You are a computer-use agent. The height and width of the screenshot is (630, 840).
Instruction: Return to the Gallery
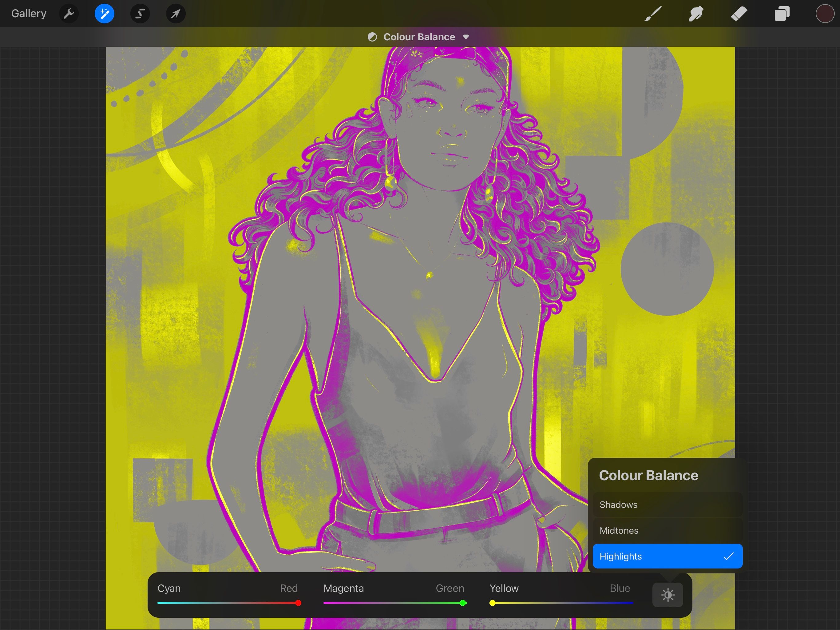point(29,13)
